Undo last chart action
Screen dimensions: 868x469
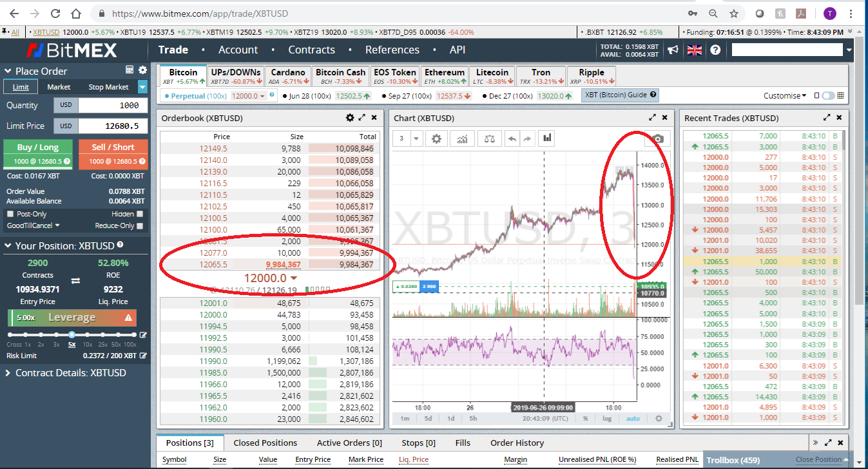[513, 139]
